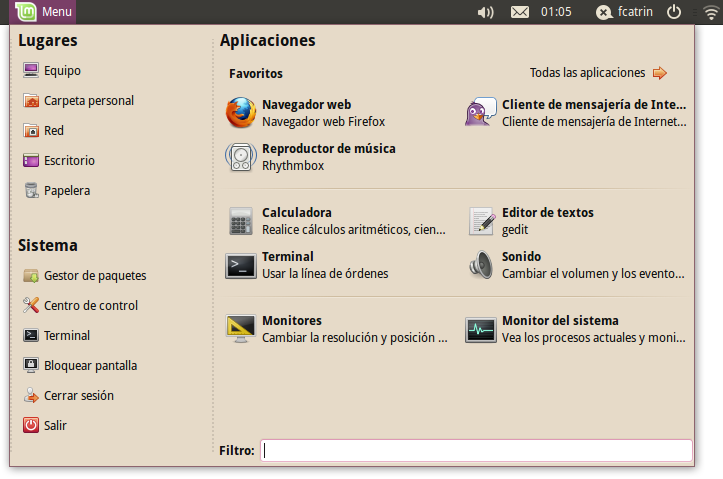Click the gedit text editor icon
This screenshot has height=479, width=723.
(x=481, y=221)
